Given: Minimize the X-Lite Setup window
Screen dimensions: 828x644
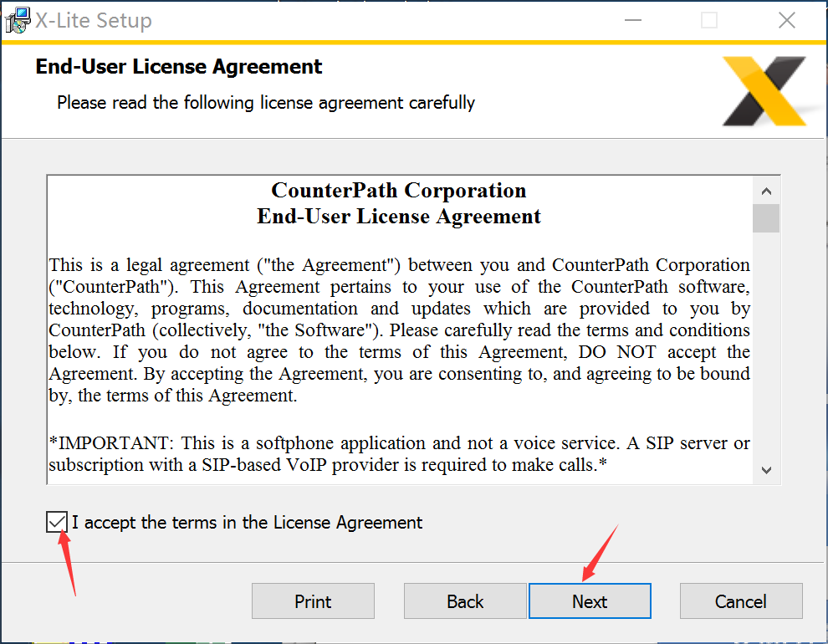Looking at the screenshot, I should [x=632, y=21].
